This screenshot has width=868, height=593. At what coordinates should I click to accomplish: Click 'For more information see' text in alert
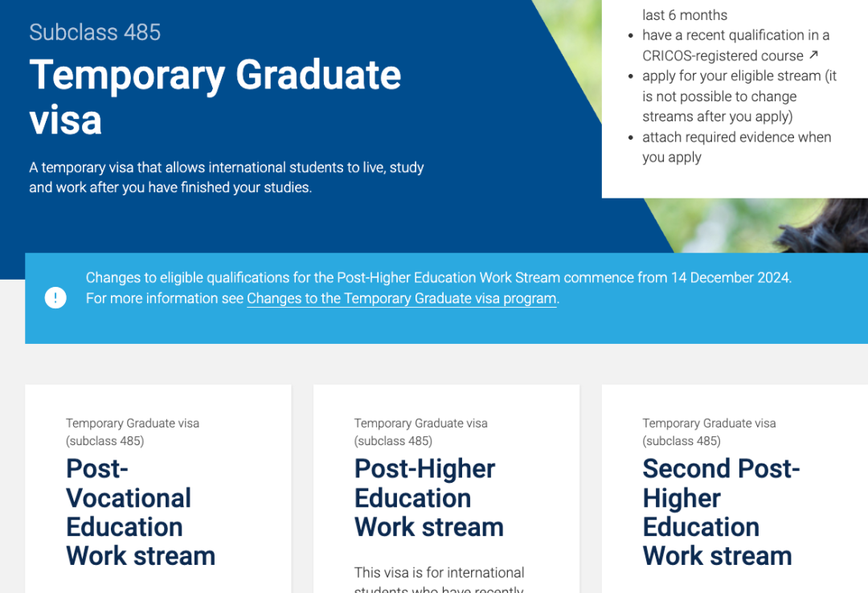(165, 298)
